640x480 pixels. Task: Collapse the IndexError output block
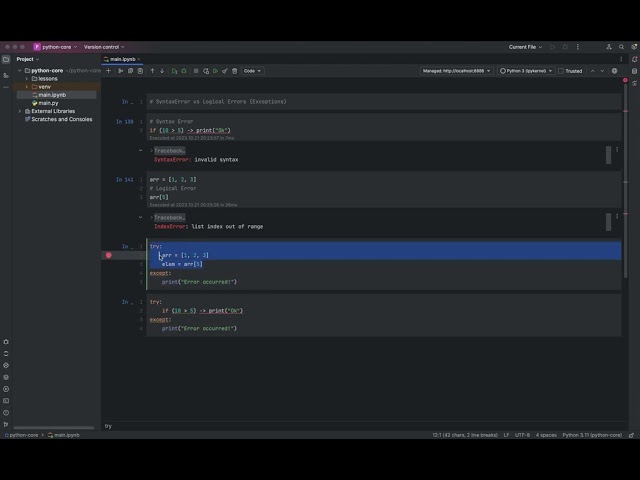pyautogui.click(x=140, y=218)
